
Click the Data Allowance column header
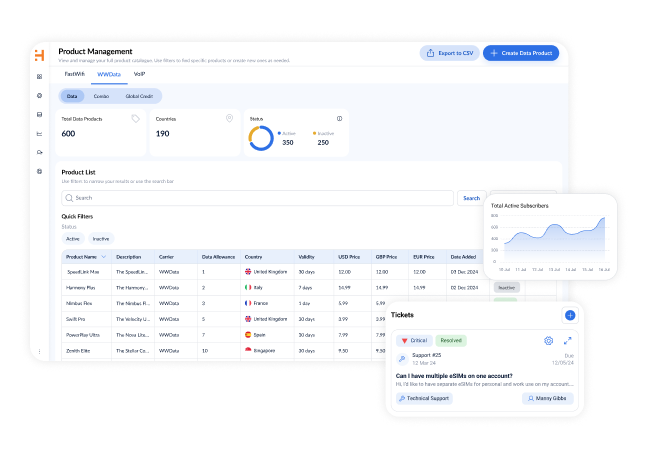click(x=218, y=257)
